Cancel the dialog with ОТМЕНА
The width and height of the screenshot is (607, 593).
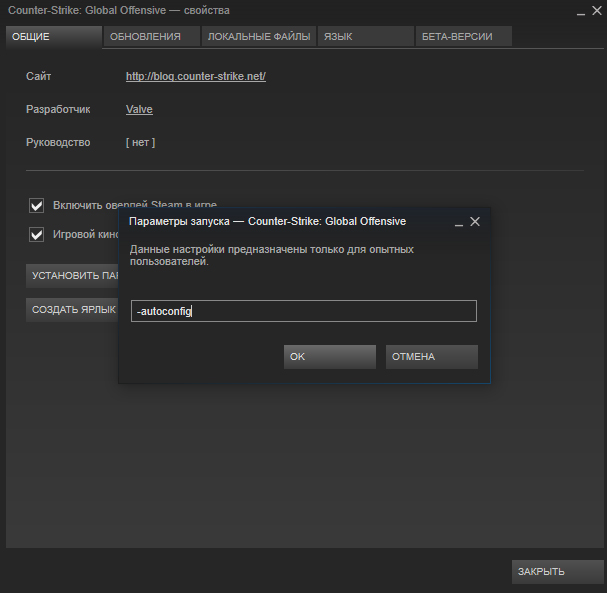(432, 357)
